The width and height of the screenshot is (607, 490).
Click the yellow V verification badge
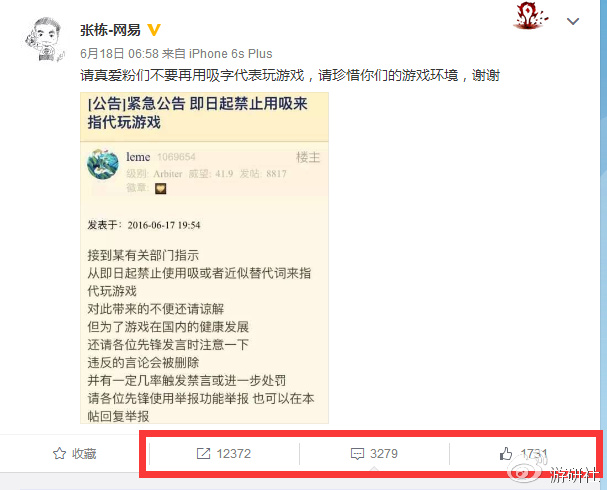(x=154, y=30)
